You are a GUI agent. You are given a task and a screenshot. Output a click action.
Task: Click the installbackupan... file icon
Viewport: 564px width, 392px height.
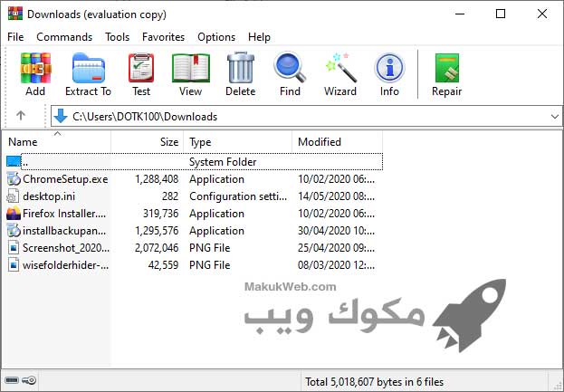coord(14,231)
